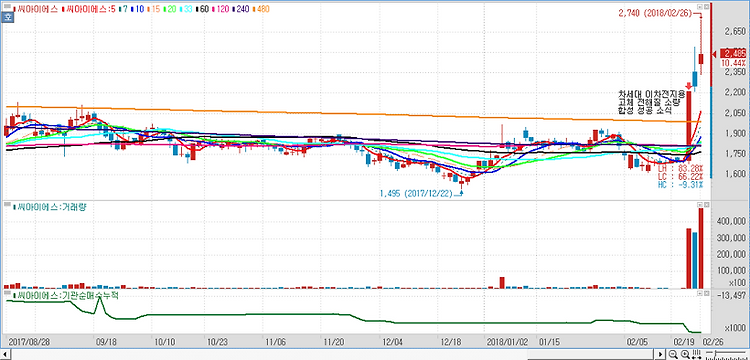
Task: Select the 7-day moving average legend
Action: click(x=123, y=9)
